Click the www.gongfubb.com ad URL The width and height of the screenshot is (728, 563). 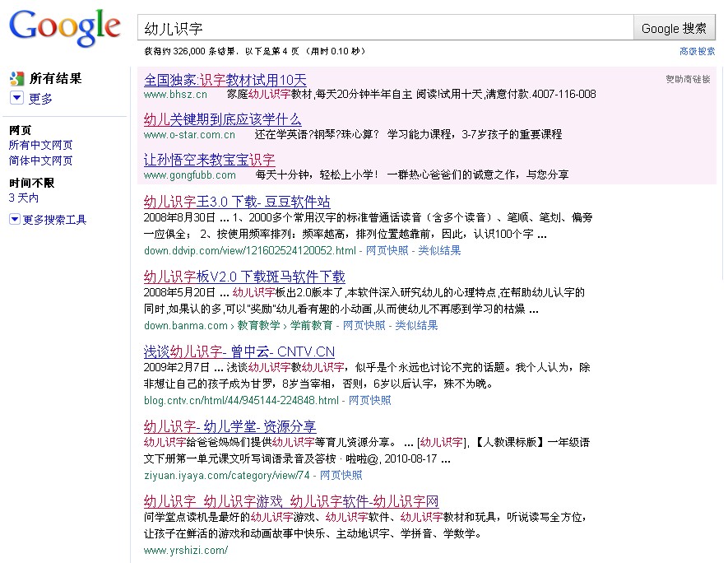(x=190, y=175)
